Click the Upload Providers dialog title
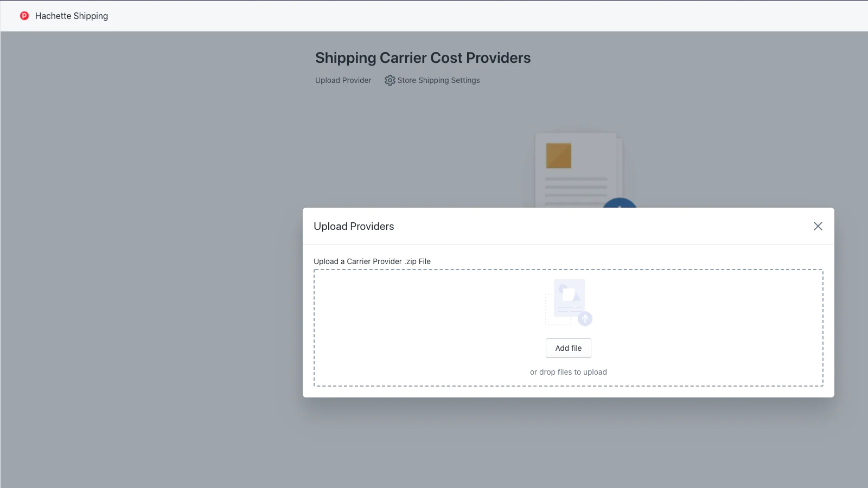The width and height of the screenshot is (868, 488). (x=354, y=226)
